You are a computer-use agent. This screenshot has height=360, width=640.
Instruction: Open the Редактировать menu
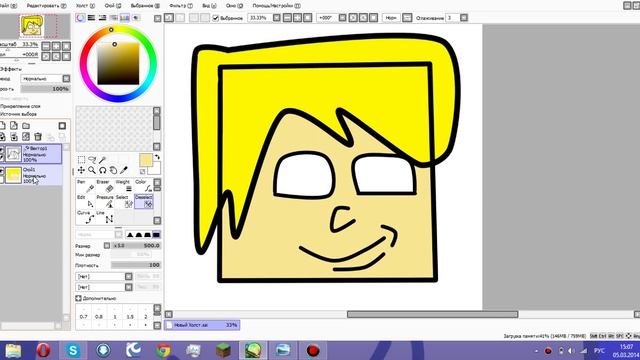click(46, 6)
